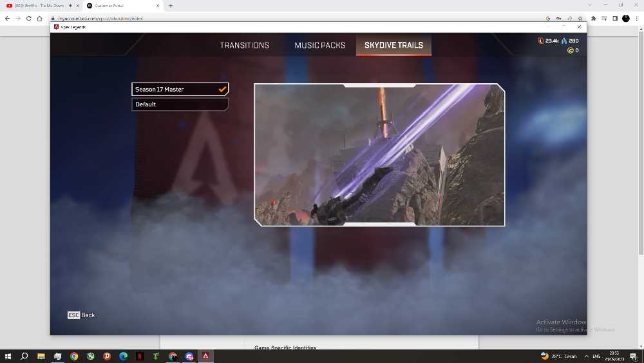This screenshot has height=363, width=644.
Task: Open the saved passwords key icon
Action: coord(558,19)
